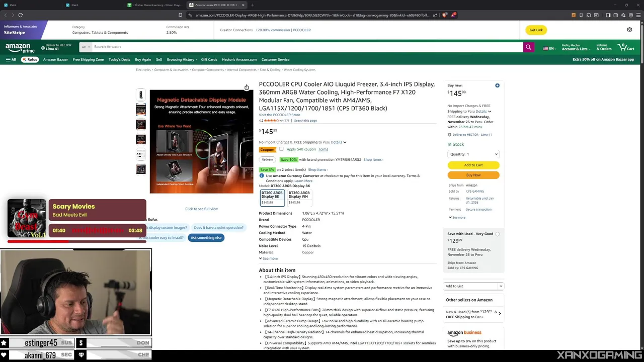The width and height of the screenshot is (644, 362).
Task: Click the share page icon in address bar
Action: coord(435,15)
